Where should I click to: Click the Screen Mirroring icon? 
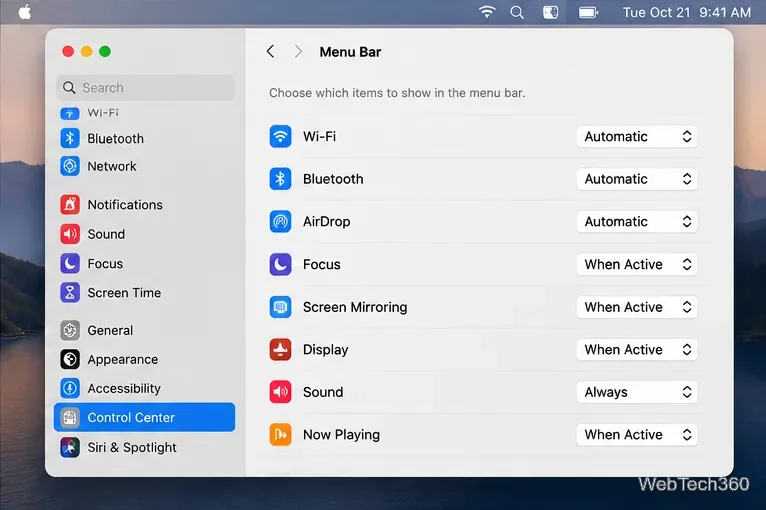(x=280, y=307)
